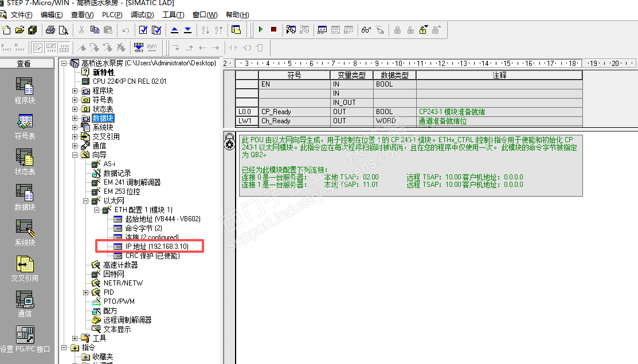Compile all blocks with the toolbar icon

(x=156, y=30)
